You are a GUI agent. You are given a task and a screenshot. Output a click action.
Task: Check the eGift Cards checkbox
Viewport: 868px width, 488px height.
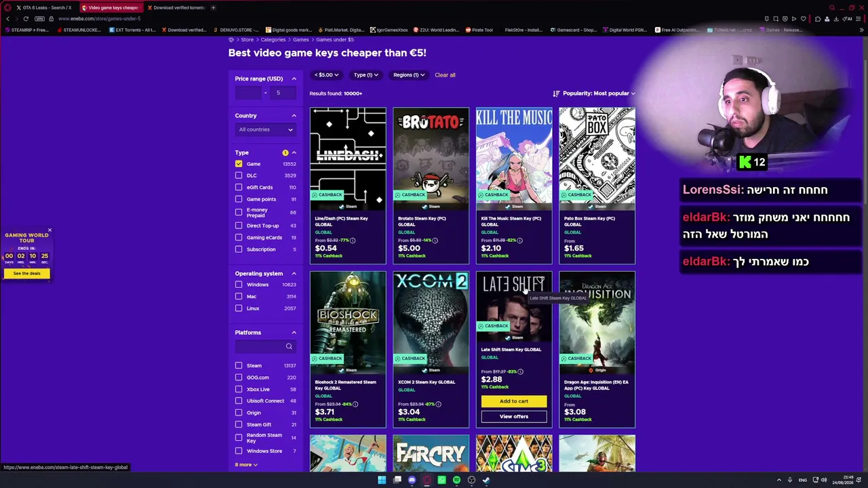point(239,187)
